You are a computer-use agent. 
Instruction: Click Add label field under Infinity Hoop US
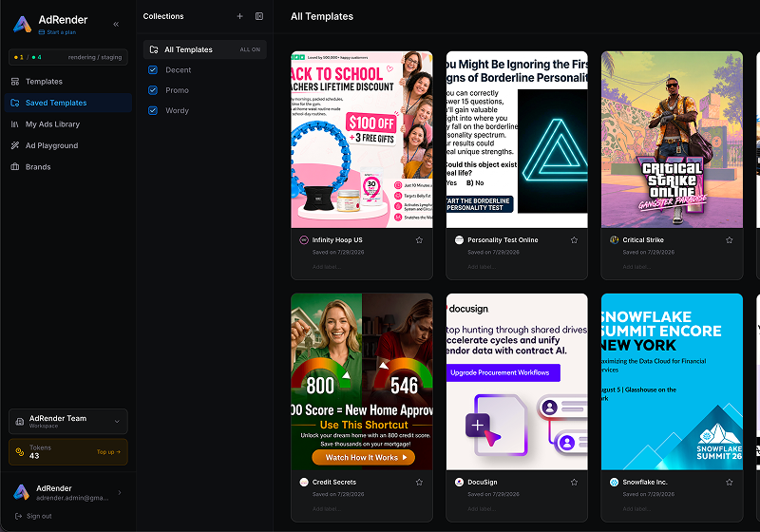pyautogui.click(x=326, y=267)
